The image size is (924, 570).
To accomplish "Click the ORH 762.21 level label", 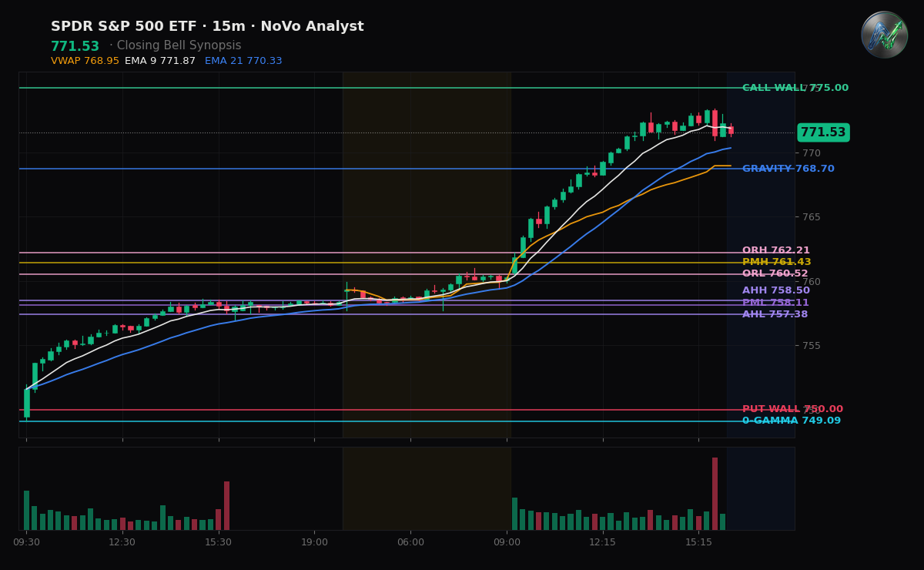I will click(x=776, y=251).
